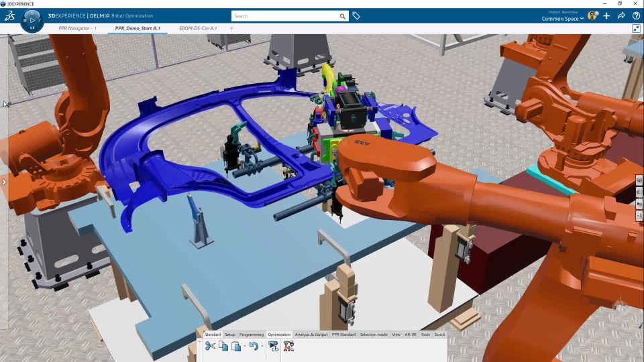The height and width of the screenshot is (362, 644).
Task: Click the collapse fullscreen arrows icon
Action: pyautogui.click(x=636, y=28)
